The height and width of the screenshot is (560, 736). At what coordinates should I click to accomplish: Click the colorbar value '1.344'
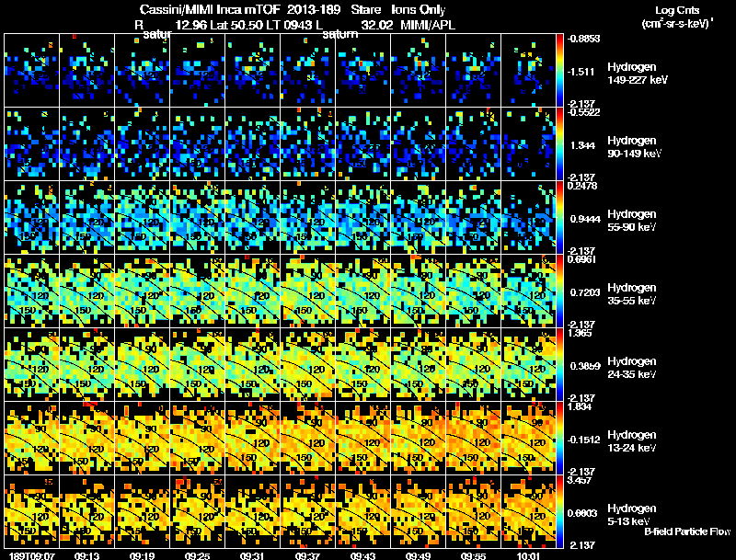583,145
